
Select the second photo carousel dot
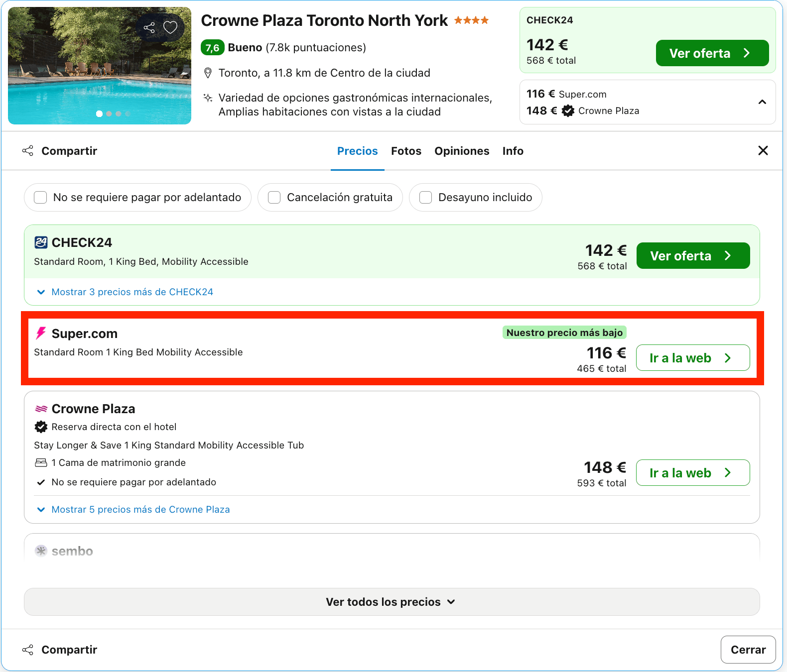coord(109,114)
